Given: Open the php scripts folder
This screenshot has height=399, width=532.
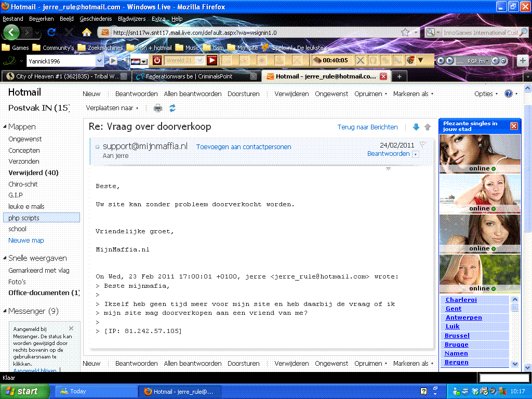Looking at the screenshot, I should click(x=42, y=218).
